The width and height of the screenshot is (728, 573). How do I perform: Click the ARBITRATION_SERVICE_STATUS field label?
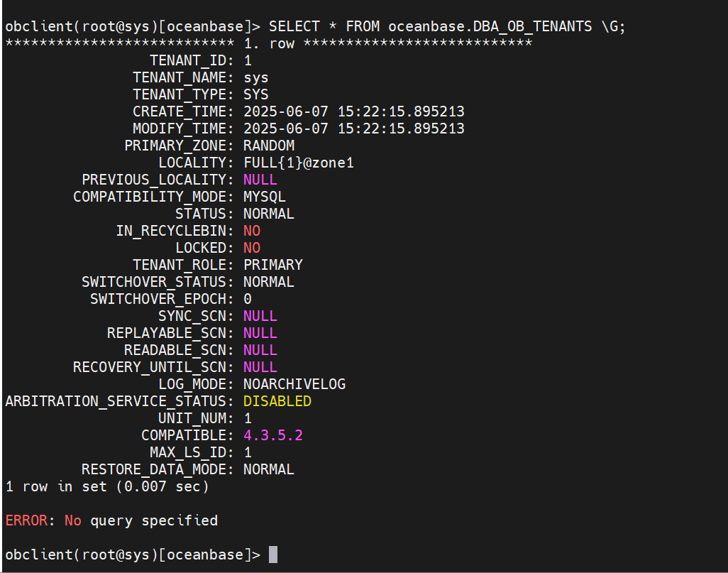pyautogui.click(x=120, y=401)
